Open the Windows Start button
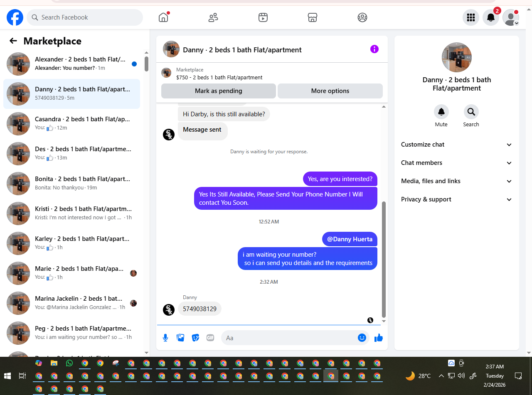Screen dimensions: 532x395 tap(7, 376)
